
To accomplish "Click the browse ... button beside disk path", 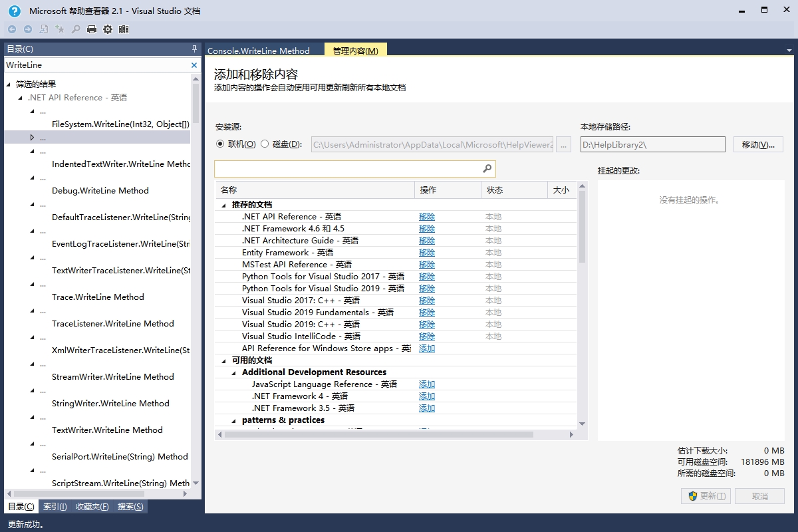I will click(564, 144).
